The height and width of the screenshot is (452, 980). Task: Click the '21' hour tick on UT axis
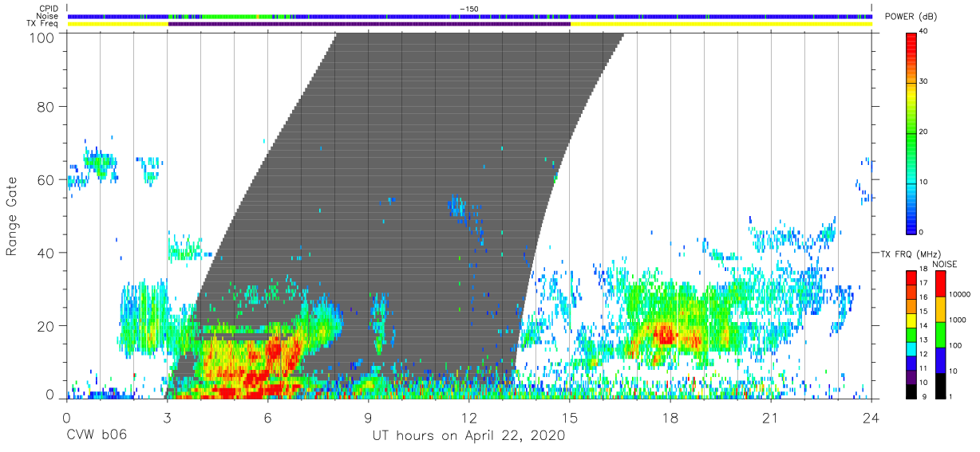pos(771,417)
